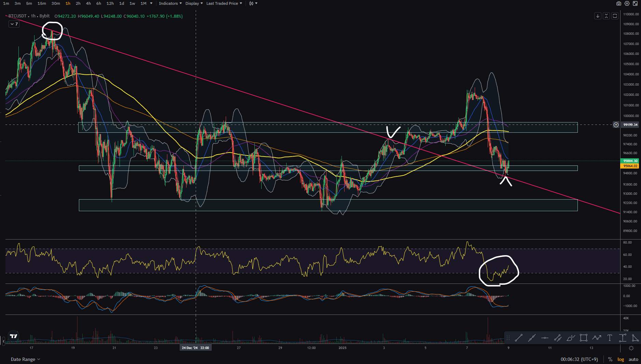Open chart settings hexagon icon
The height and width of the screenshot is (364, 641).
[x=627, y=3]
